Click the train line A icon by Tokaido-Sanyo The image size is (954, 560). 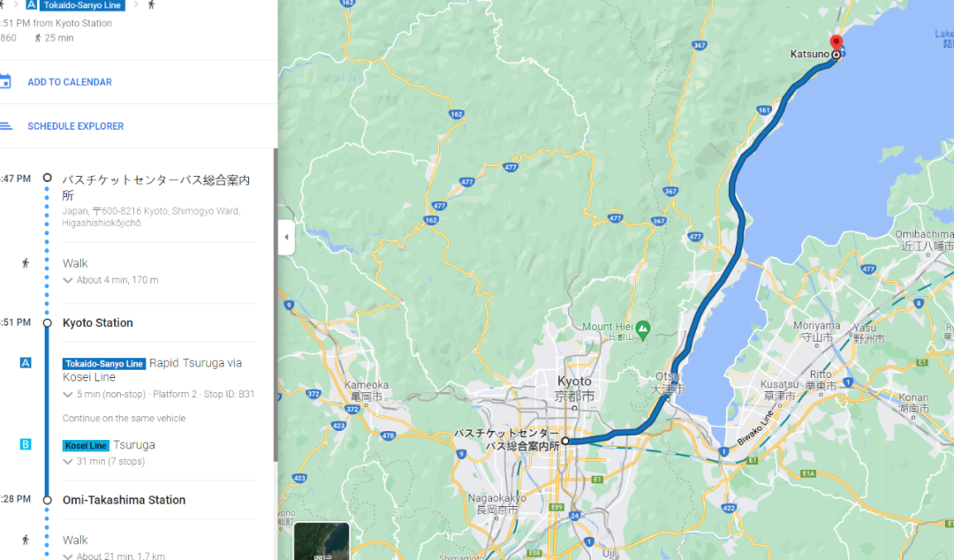point(26,363)
